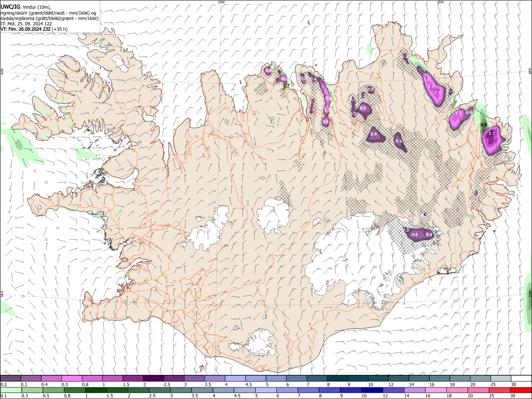Pick the violet 12 swatch in lower legend row

[x=393, y=390]
